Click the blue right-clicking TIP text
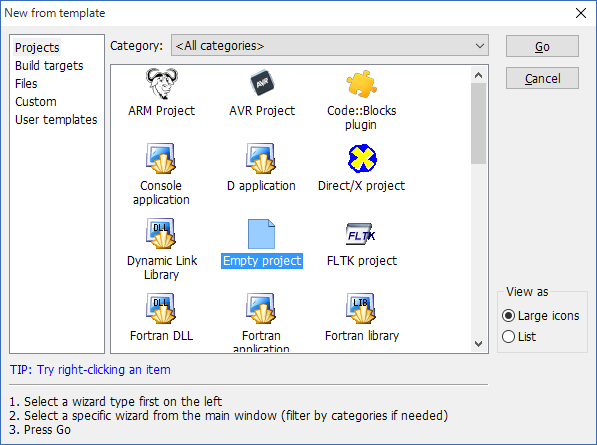Image resolution: width=597 pixels, height=445 pixels. coord(90,370)
